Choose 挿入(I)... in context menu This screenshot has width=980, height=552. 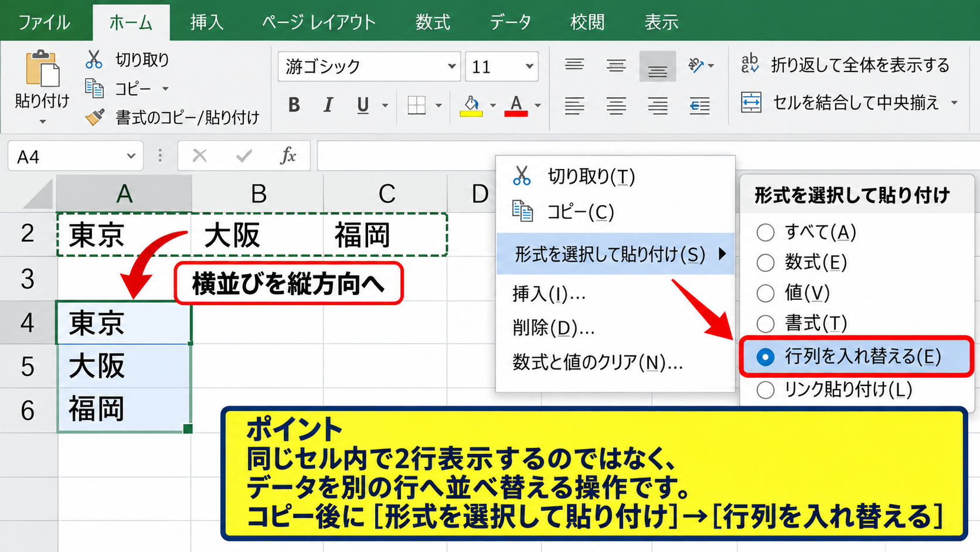[615, 293]
